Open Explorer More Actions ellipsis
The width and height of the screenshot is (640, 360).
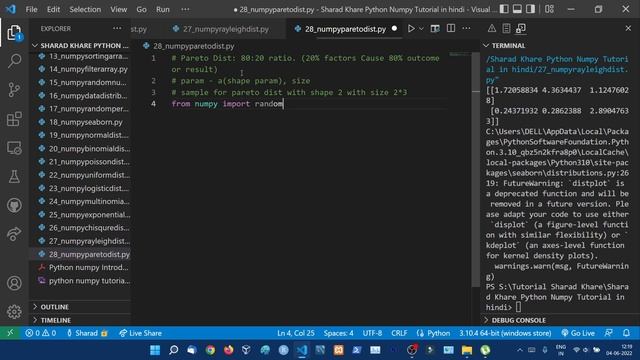point(117,29)
